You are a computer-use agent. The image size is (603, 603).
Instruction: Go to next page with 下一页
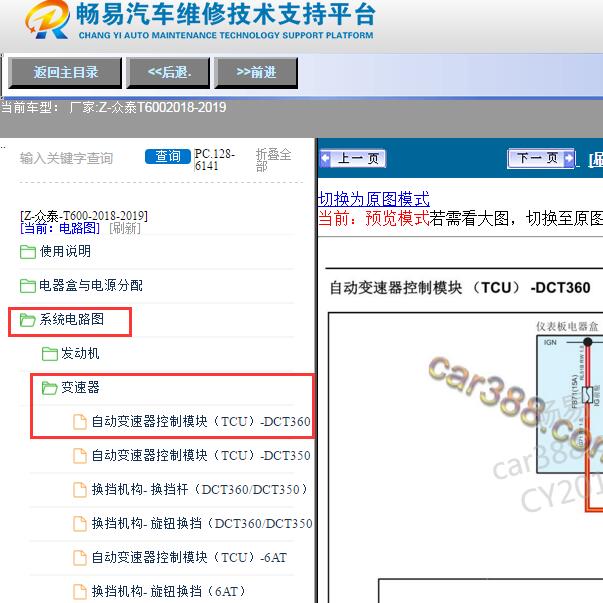(x=541, y=158)
